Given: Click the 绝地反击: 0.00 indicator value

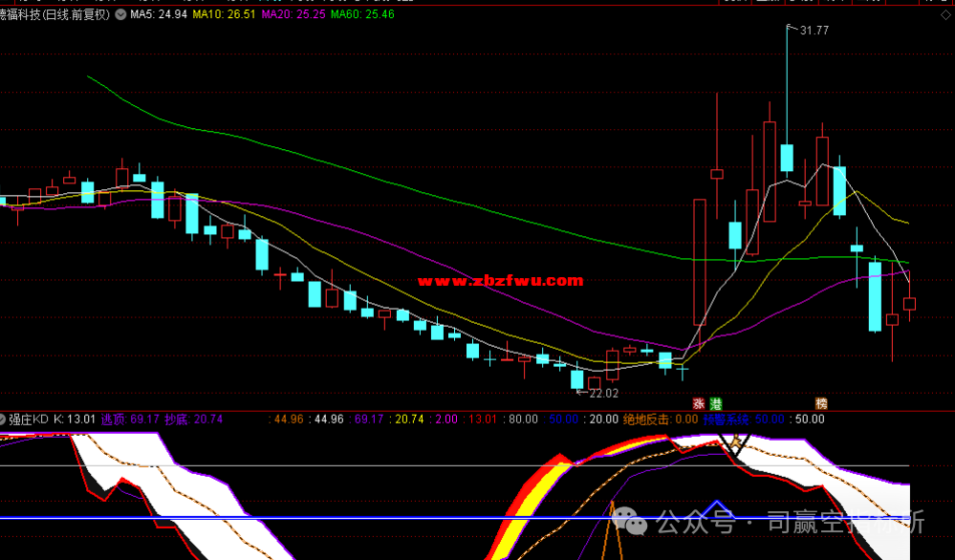Looking at the screenshot, I should click(661, 420).
